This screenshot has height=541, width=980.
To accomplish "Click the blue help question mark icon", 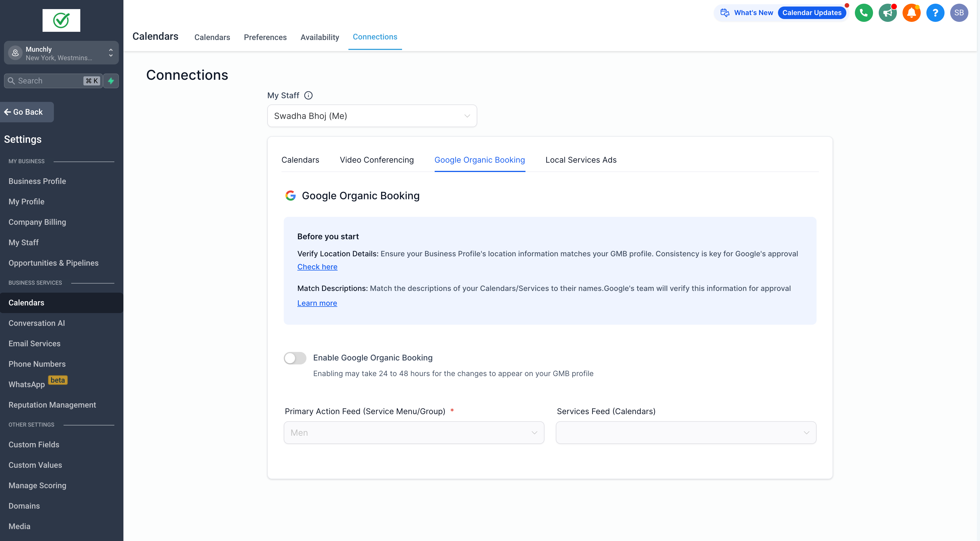I will [x=935, y=13].
